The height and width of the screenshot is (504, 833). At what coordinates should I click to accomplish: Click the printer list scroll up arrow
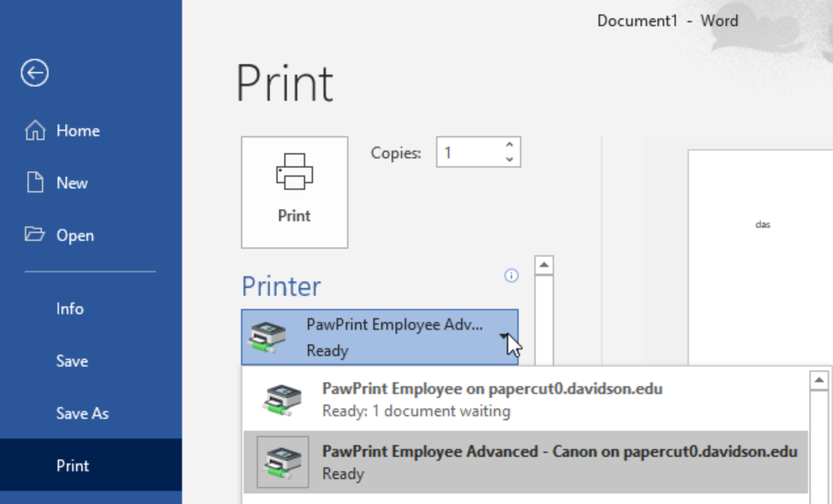coord(820,380)
